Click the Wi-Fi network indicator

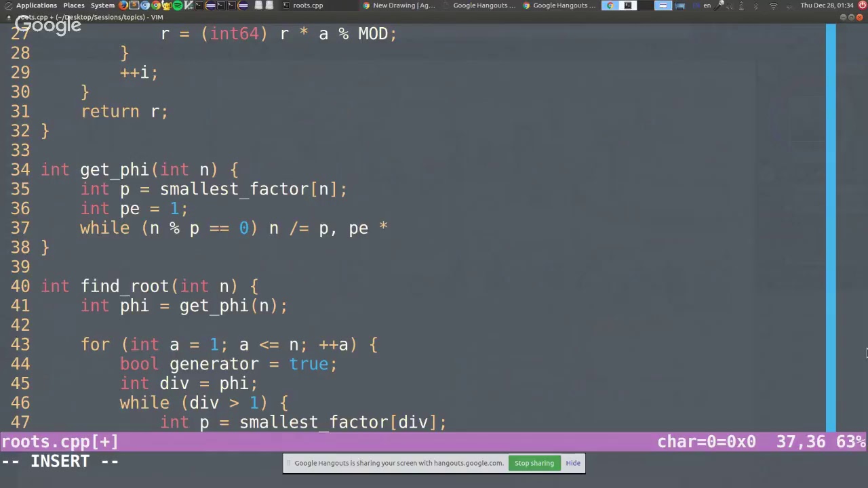tap(773, 5)
